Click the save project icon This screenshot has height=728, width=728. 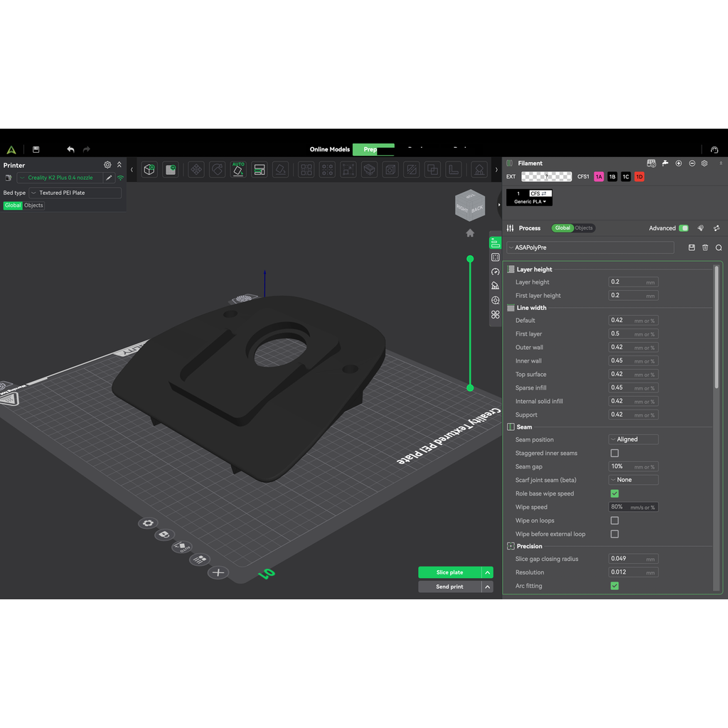pos(36,149)
